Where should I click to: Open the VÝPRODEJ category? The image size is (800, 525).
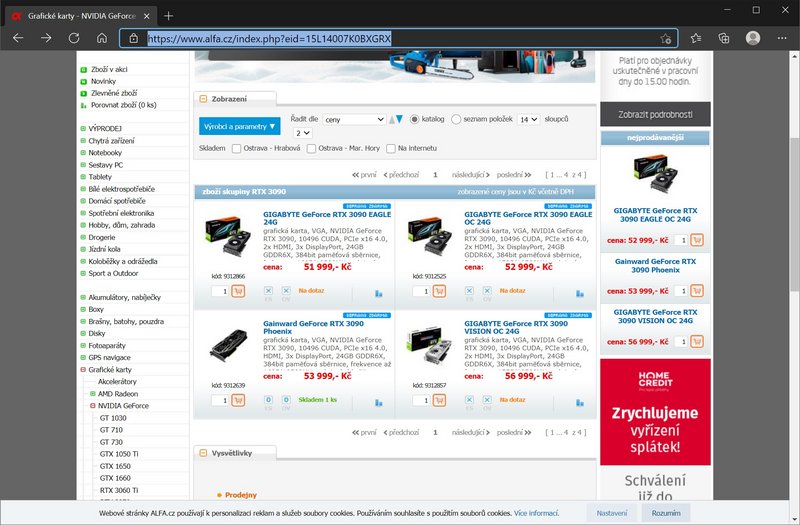[105, 129]
